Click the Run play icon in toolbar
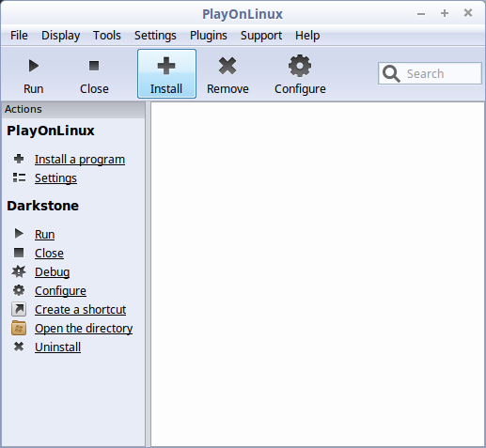 (x=34, y=66)
